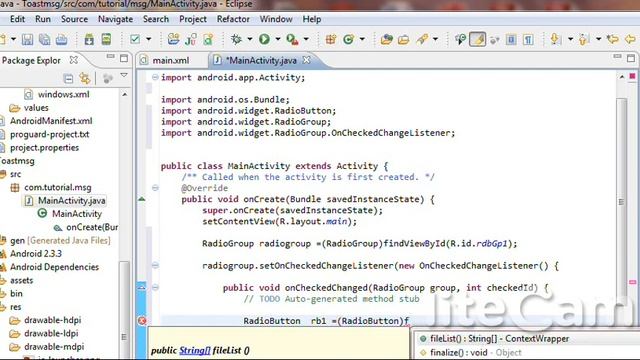Open the Navigate menu
Screen dimensions: 640x360
115,19
